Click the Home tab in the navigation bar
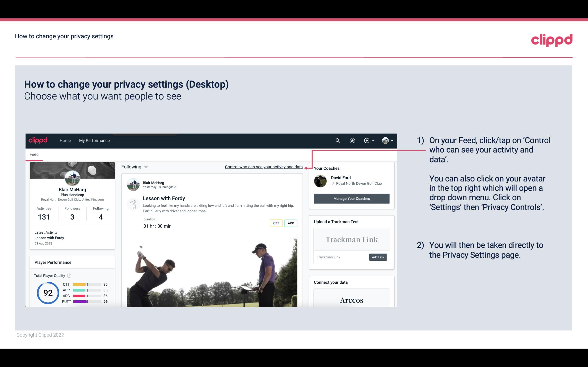 tap(65, 140)
